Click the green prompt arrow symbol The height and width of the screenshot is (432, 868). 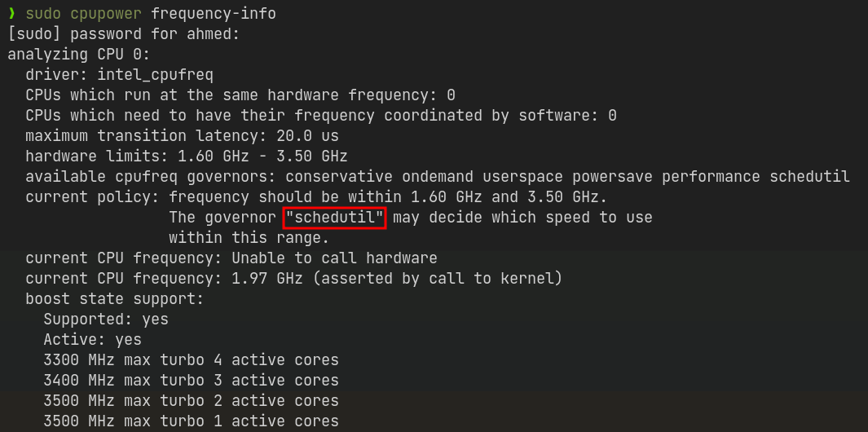click(x=11, y=14)
